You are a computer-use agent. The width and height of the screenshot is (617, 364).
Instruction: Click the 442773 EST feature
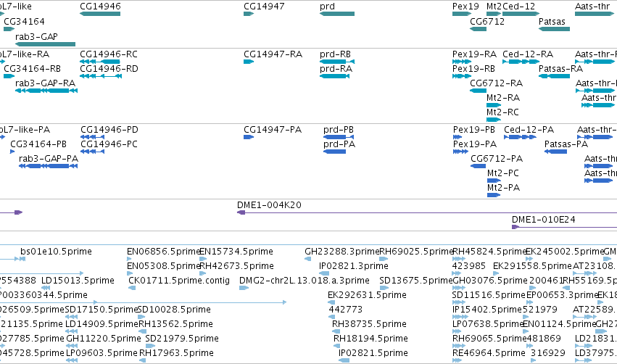point(332,317)
